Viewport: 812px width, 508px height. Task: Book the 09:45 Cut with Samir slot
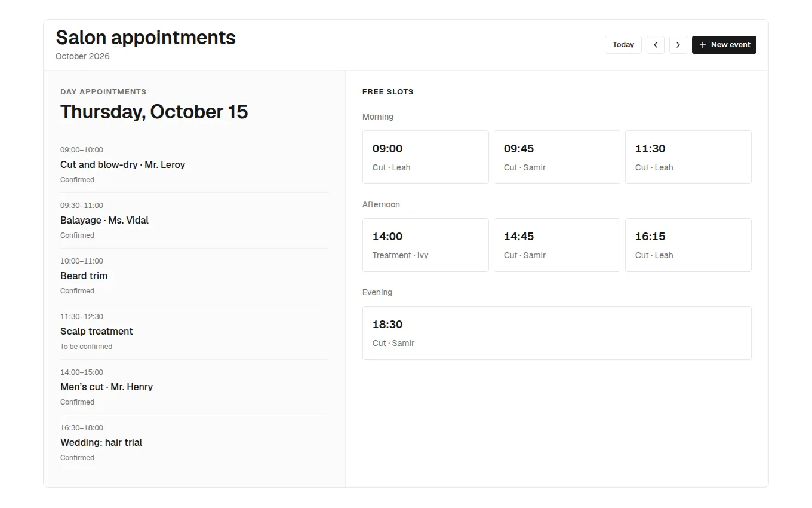557,157
